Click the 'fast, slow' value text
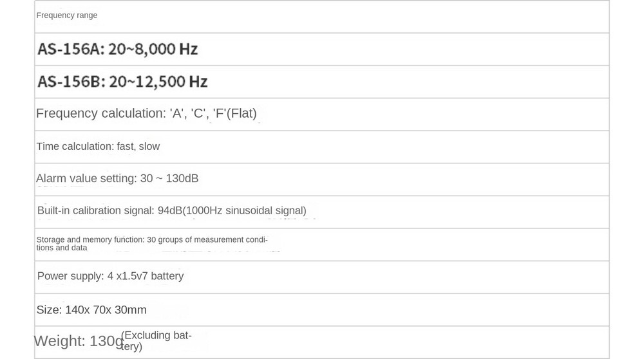Viewport: 644px width, 359px height. pyautogui.click(x=138, y=147)
